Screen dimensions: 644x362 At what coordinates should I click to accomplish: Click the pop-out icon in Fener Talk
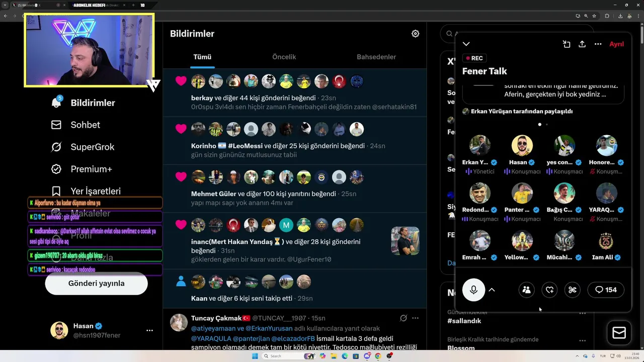tap(567, 44)
